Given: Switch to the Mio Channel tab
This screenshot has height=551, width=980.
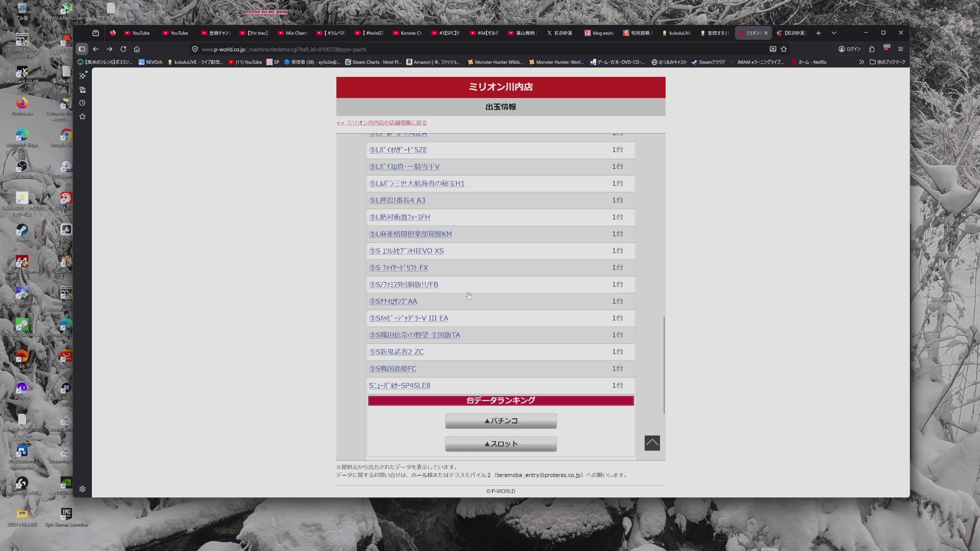Looking at the screenshot, I should click(x=292, y=33).
